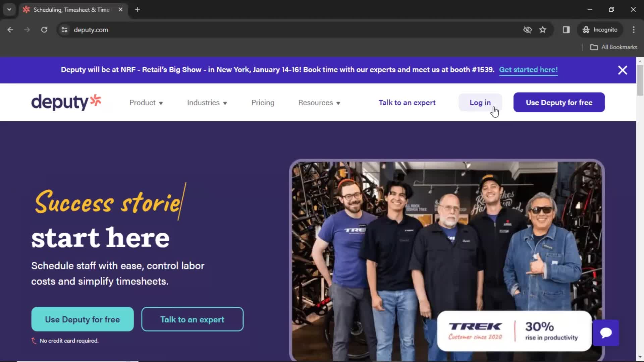Click the Trek 30% productivity thumbnail
This screenshot has height=362, width=644.
point(515,330)
